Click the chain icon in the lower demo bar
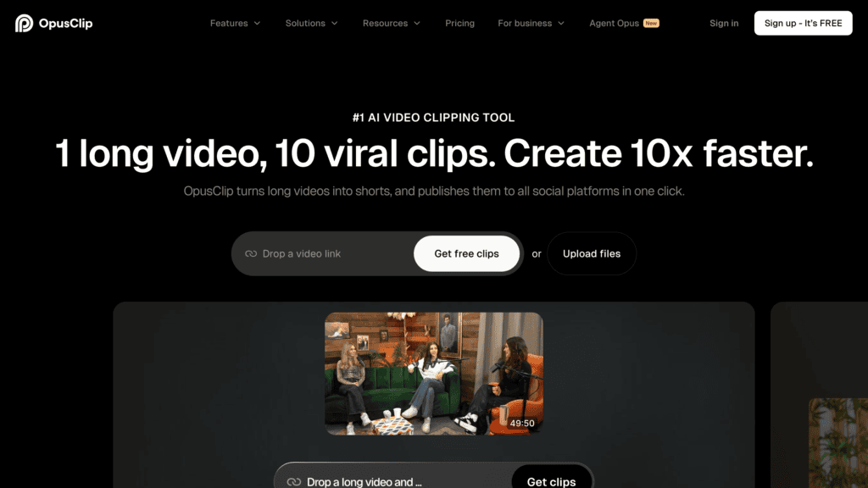Screen dimensions: 868x488 coord(294,481)
